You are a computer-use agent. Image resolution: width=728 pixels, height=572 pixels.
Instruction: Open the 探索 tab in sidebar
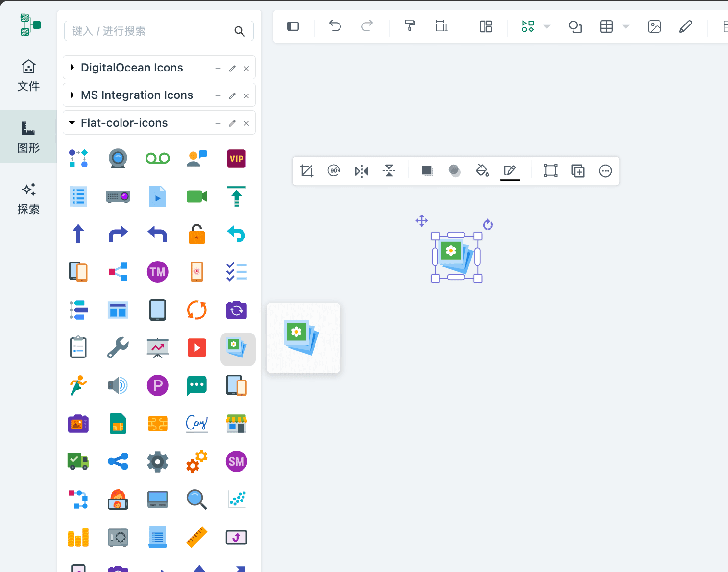[x=28, y=199]
